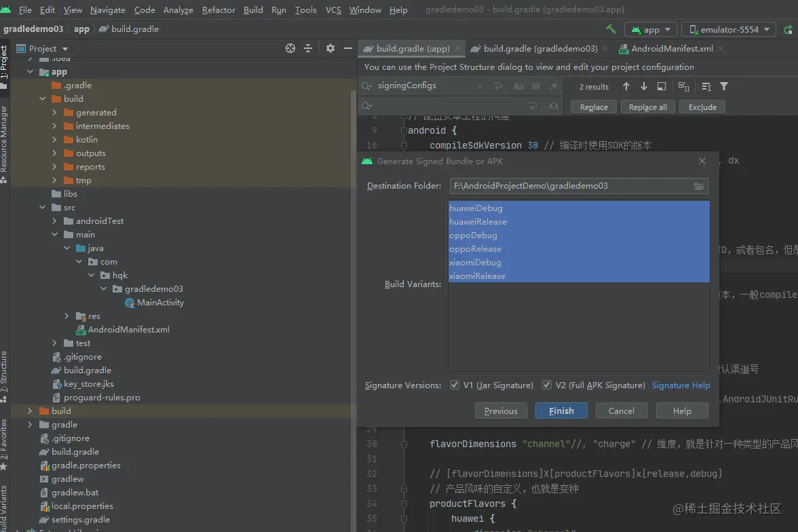Toggle V2 (Full APK Signature) checkbox
The image size is (798, 532).
pos(547,385)
